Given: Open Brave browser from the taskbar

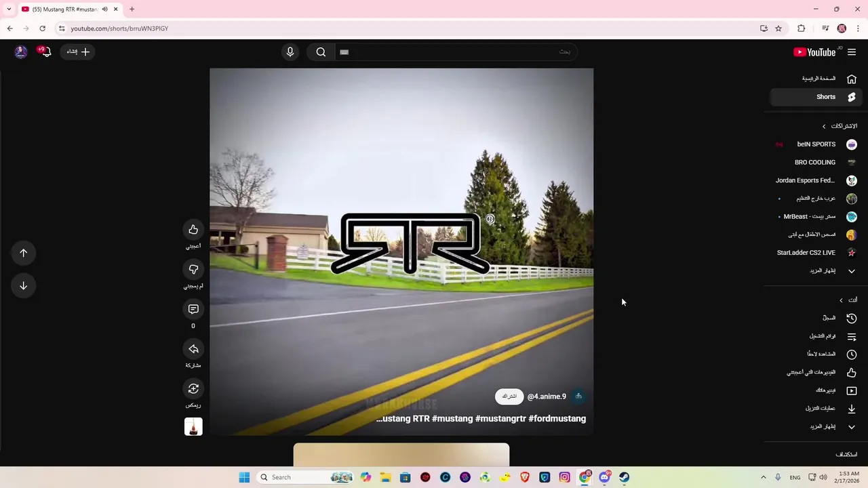Looking at the screenshot, I should coord(525,477).
